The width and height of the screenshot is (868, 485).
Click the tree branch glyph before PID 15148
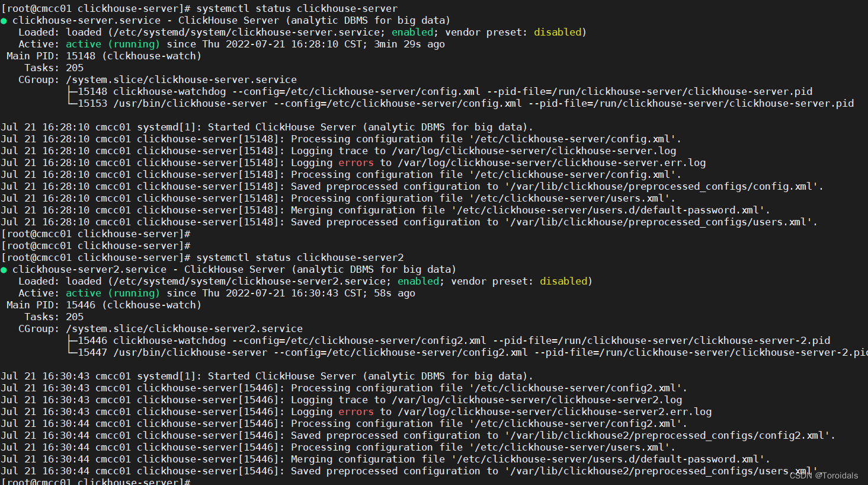[x=72, y=92]
